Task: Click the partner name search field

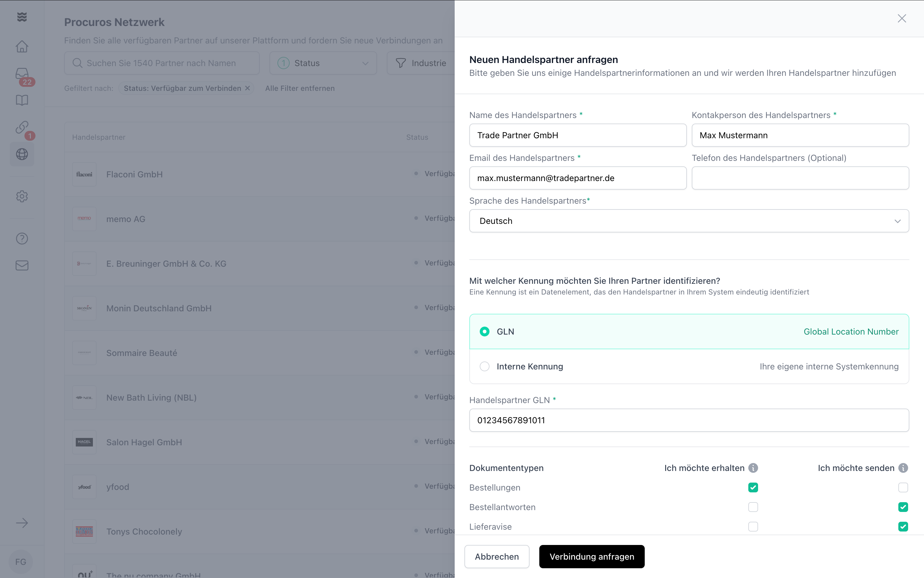Action: 162,63
